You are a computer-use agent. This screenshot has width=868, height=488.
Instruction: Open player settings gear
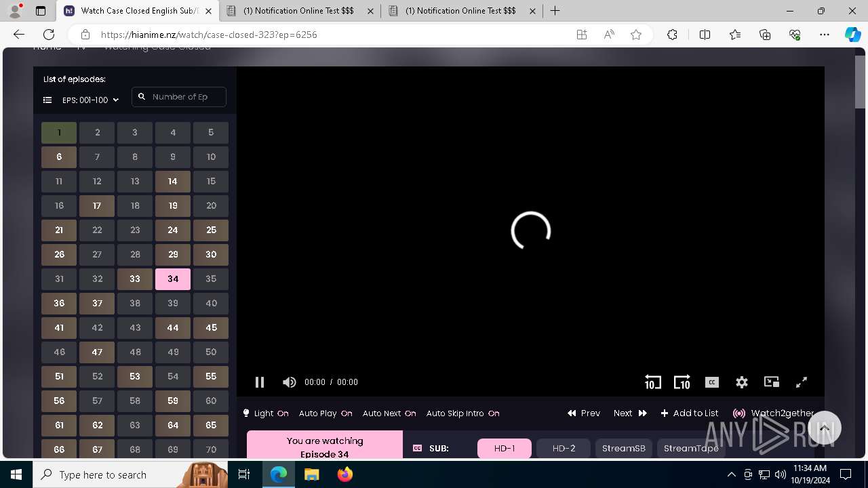(742, 382)
